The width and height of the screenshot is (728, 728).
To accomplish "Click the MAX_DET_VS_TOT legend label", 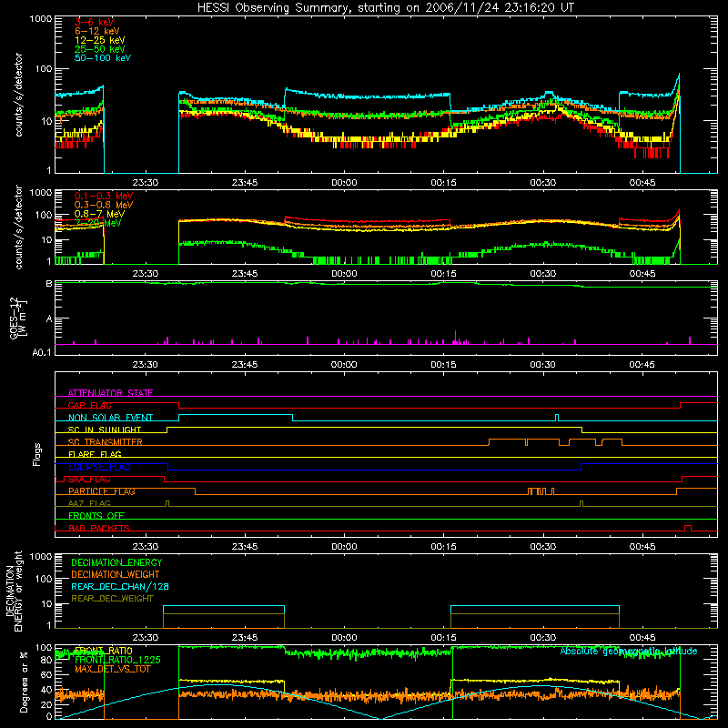I will pyautogui.click(x=112, y=669).
